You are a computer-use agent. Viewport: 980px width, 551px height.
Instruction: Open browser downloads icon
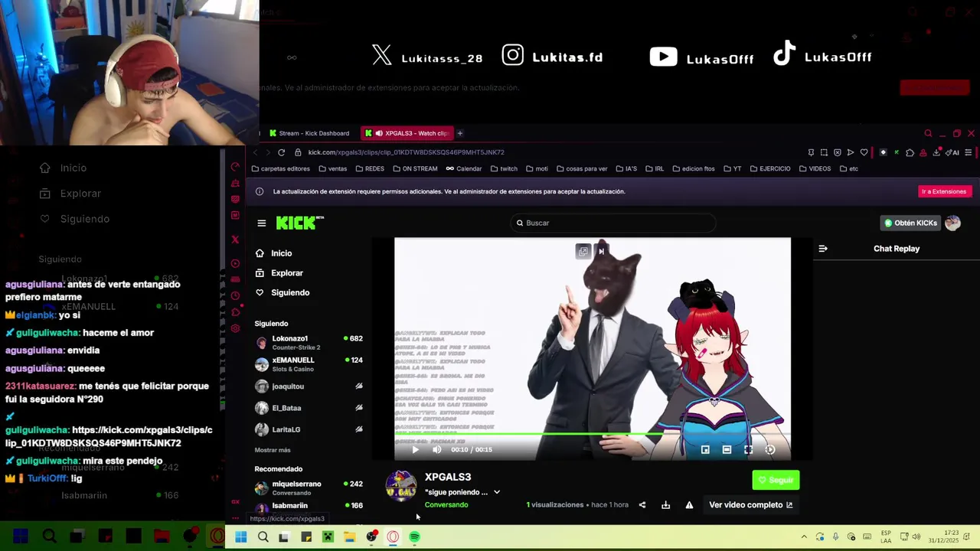click(936, 152)
